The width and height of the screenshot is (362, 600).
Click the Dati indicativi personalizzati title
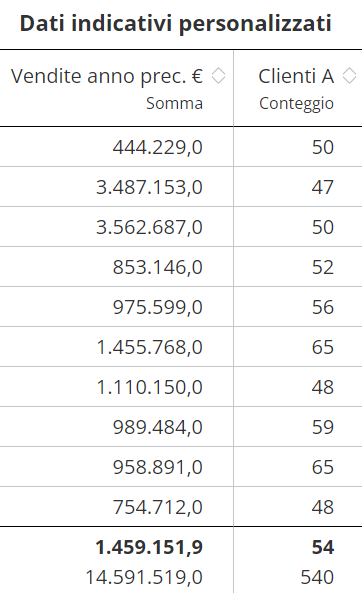176,23
